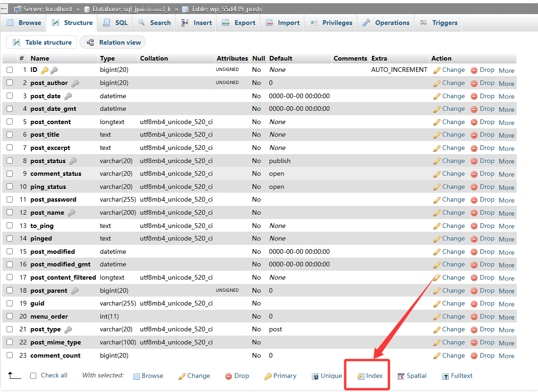
Task: Click the Name column header
Action: pyautogui.click(x=40, y=58)
